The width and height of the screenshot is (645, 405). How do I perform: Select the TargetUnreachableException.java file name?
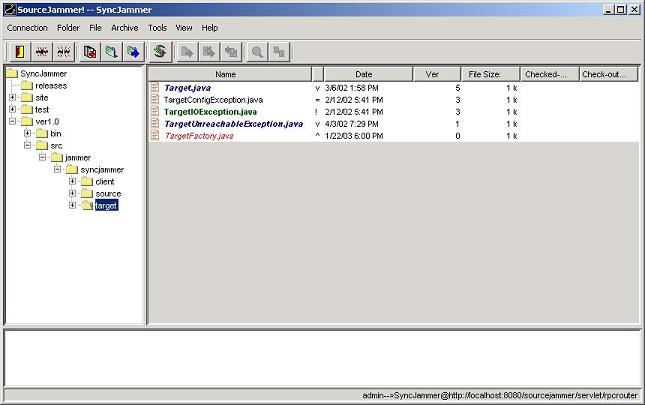[x=234, y=124]
